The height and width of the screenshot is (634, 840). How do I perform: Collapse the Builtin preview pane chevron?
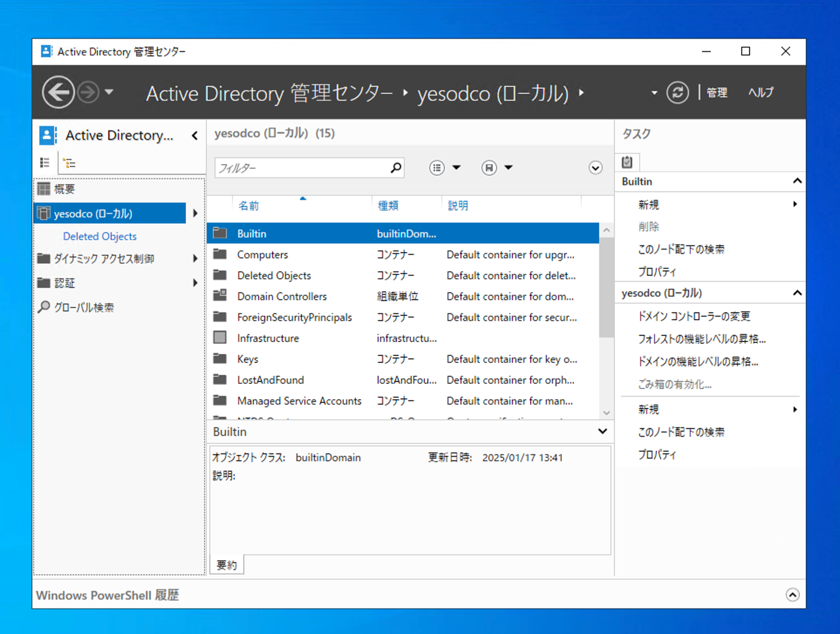[602, 431]
